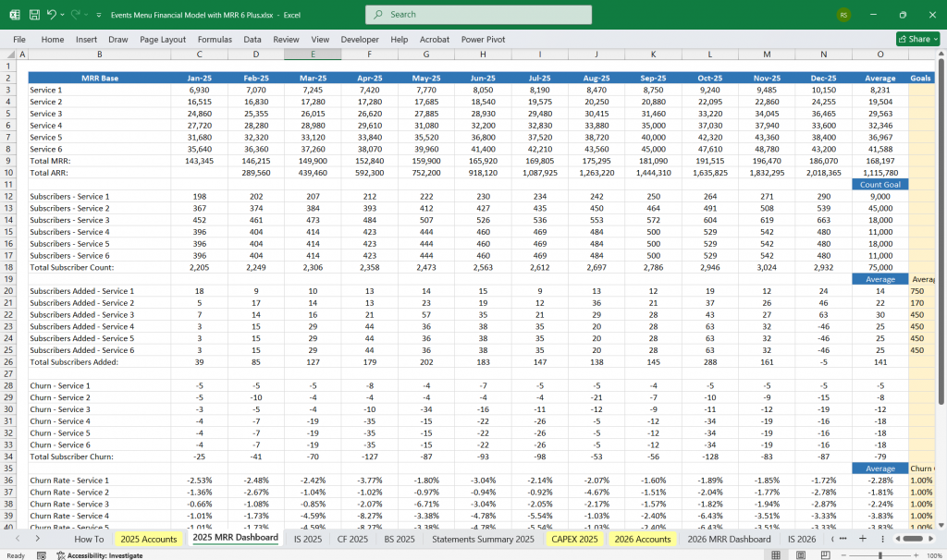Open the Undo history dropdown arrow
The image size is (947, 560).
point(63,14)
